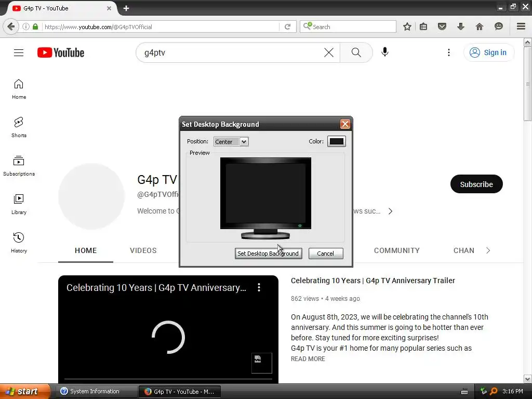Image resolution: width=532 pixels, height=399 pixels.
Task: Switch to the COMMUNITY channel tab
Action: (396, 250)
